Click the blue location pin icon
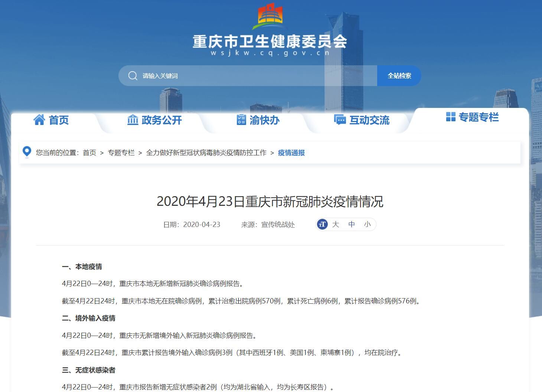This screenshot has height=392, width=542. pyautogui.click(x=27, y=152)
